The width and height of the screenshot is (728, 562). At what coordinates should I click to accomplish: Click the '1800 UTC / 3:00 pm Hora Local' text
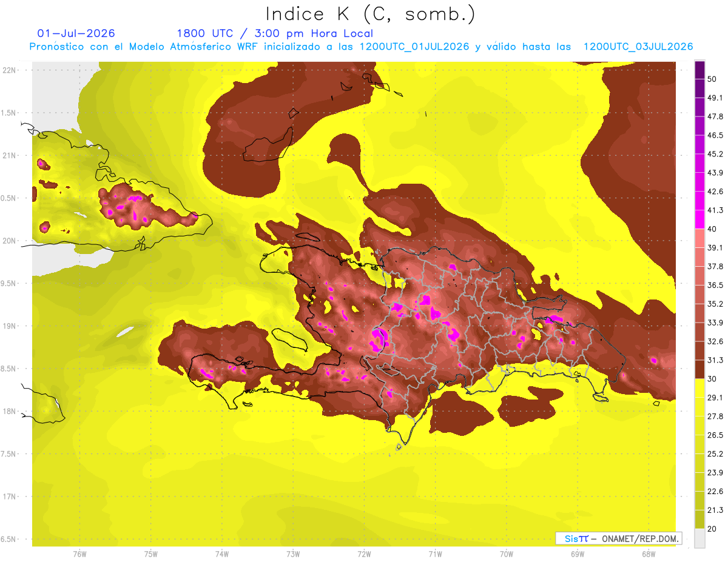coord(275,33)
